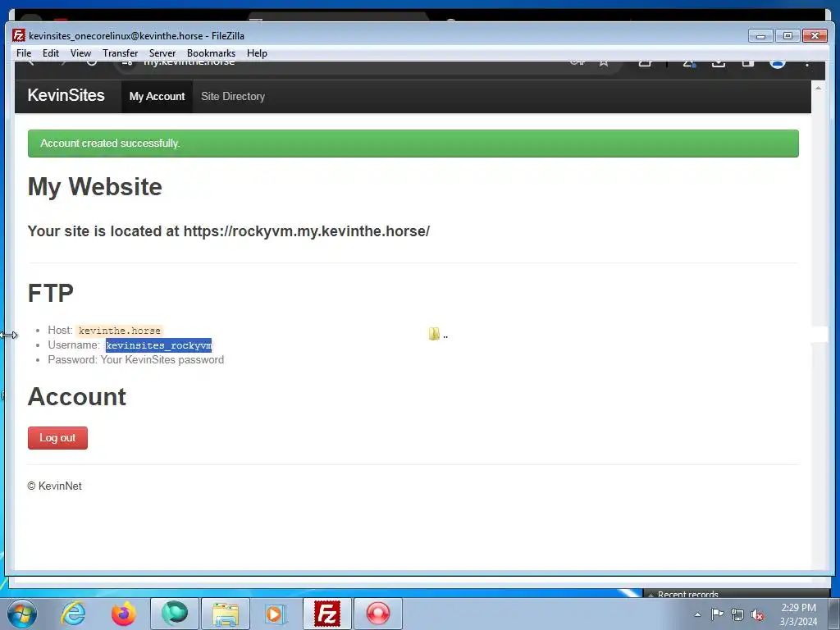The image size is (840, 630).
Task: Open the Windows Start menu
Action: coord(21,614)
